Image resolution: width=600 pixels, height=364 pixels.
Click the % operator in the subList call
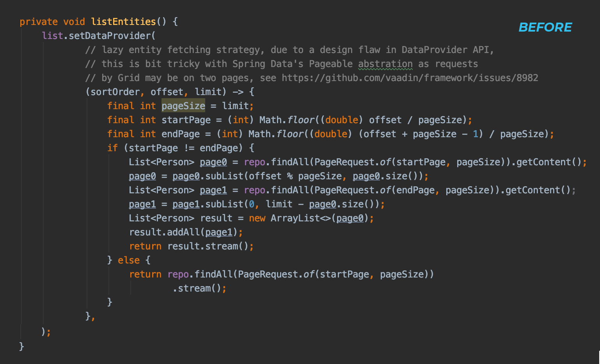click(290, 176)
